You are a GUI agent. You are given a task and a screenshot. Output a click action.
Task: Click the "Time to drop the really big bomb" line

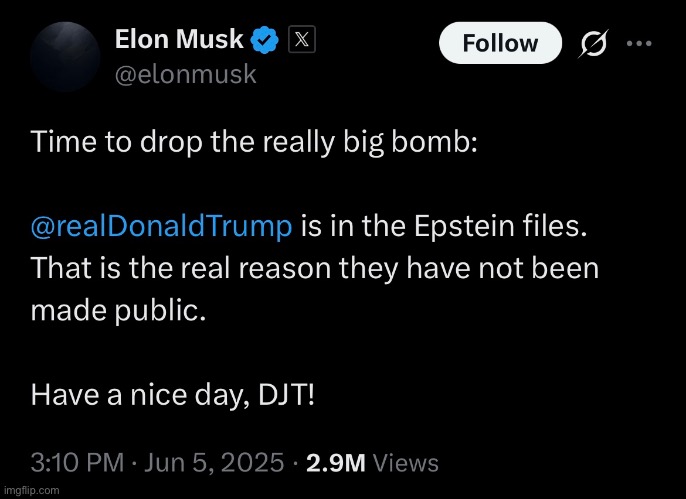point(255,142)
